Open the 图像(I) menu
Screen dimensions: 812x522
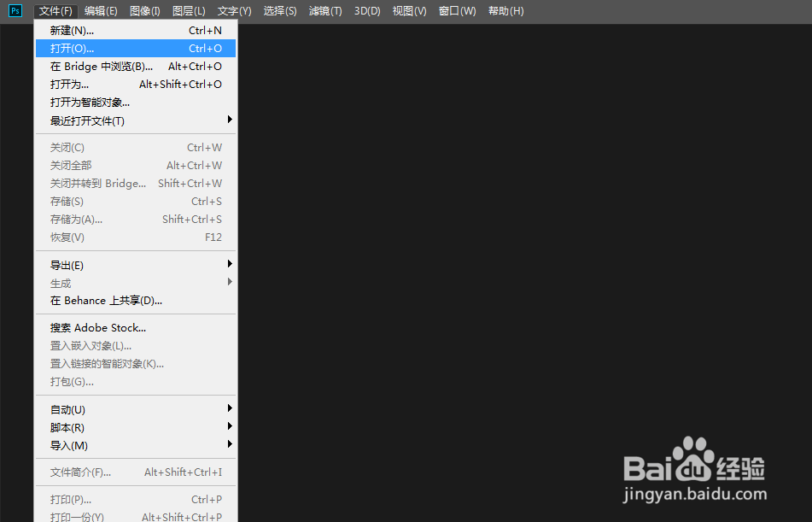point(145,11)
